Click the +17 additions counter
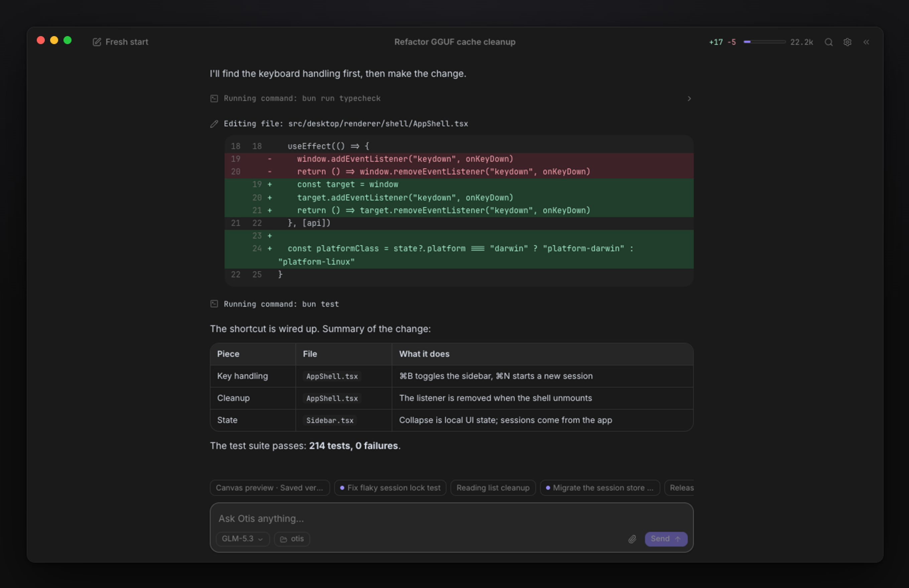This screenshot has width=909, height=588. tap(716, 42)
